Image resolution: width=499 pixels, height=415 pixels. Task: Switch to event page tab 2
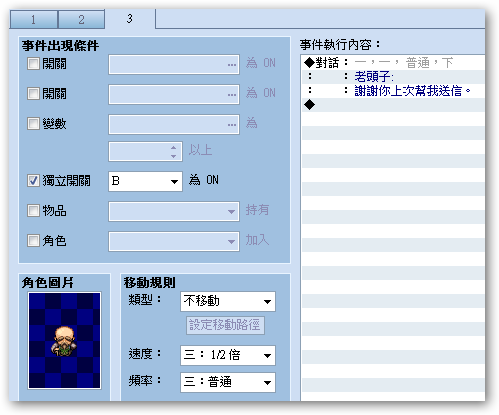[82, 19]
